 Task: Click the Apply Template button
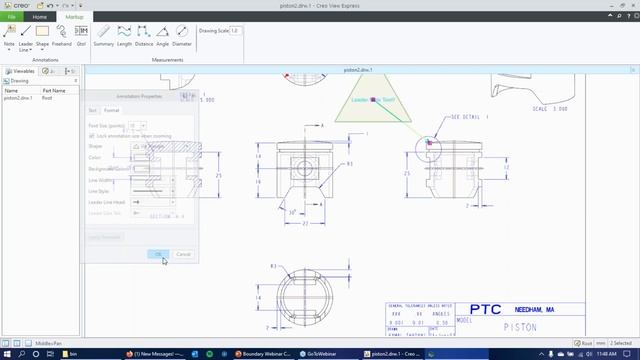(x=104, y=237)
